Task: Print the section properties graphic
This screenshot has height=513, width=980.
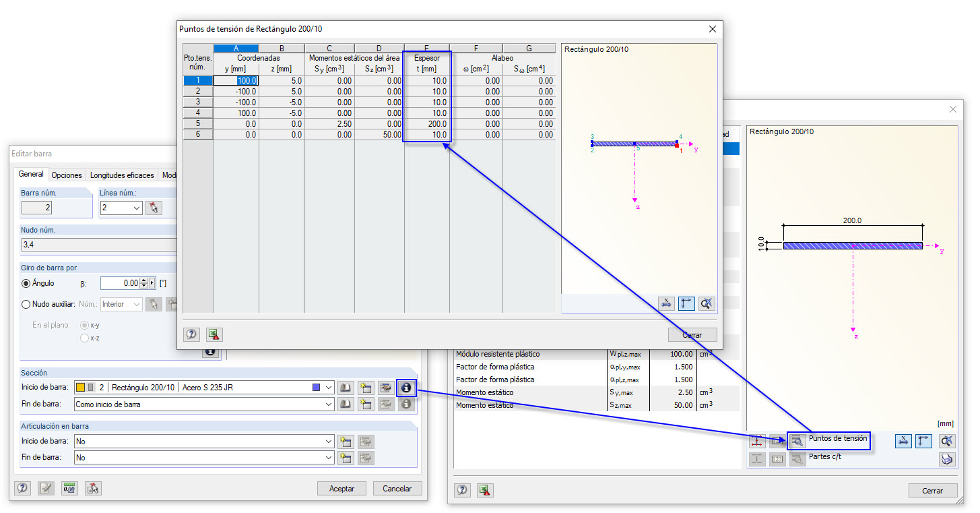Action: pyautogui.click(x=947, y=459)
